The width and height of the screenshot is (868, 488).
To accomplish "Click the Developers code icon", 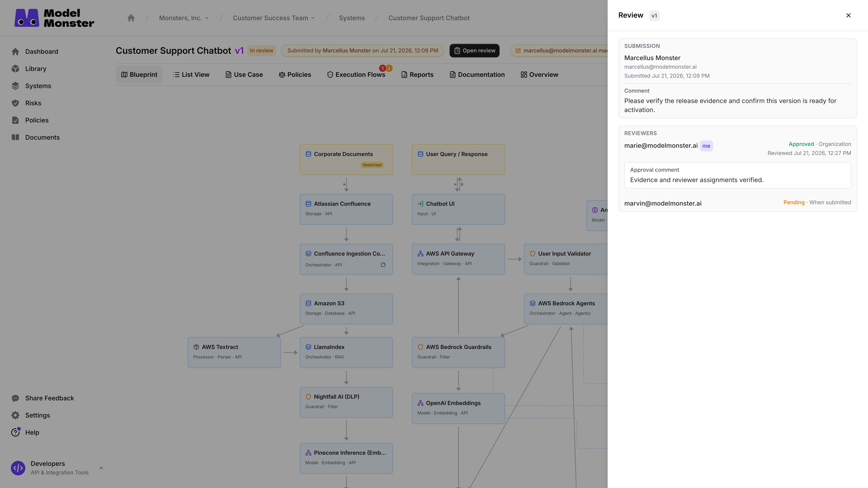I will point(18,468).
